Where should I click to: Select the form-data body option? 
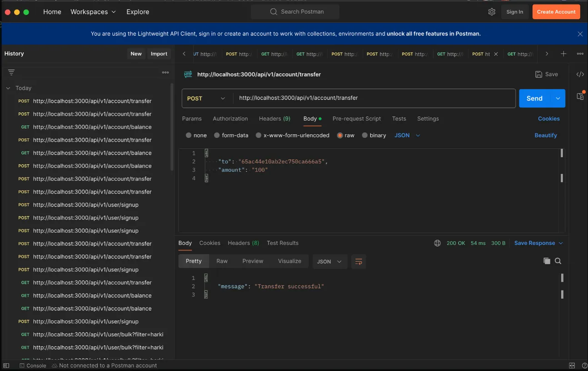[x=217, y=135]
